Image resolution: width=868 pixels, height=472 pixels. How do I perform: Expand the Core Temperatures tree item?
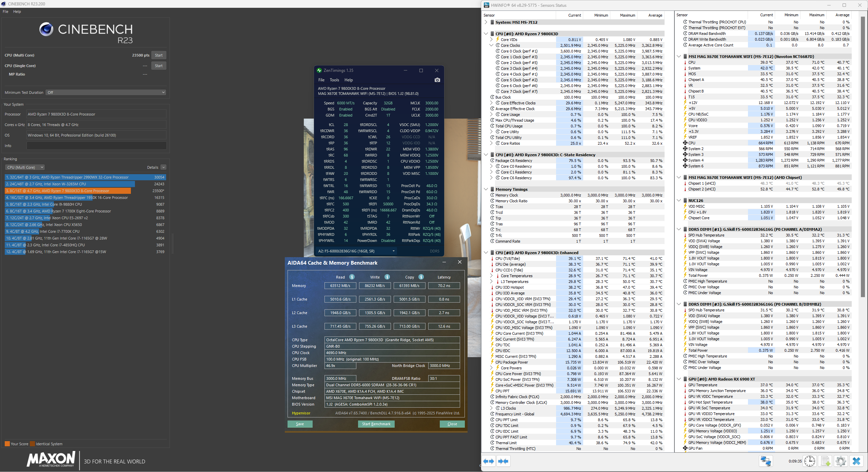491,276
